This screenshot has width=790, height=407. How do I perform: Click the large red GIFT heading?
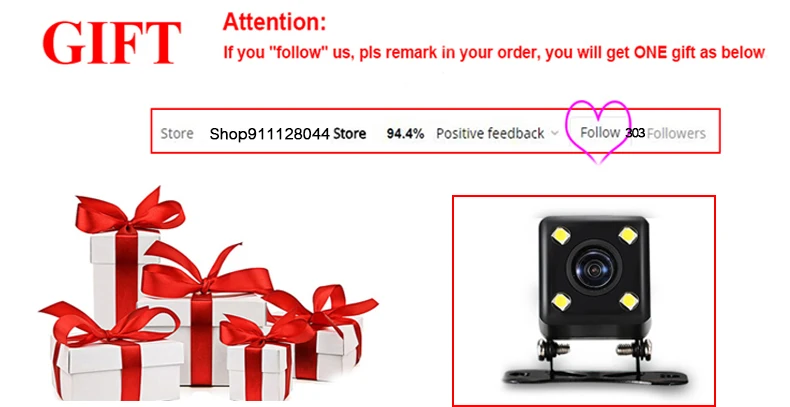tap(111, 43)
